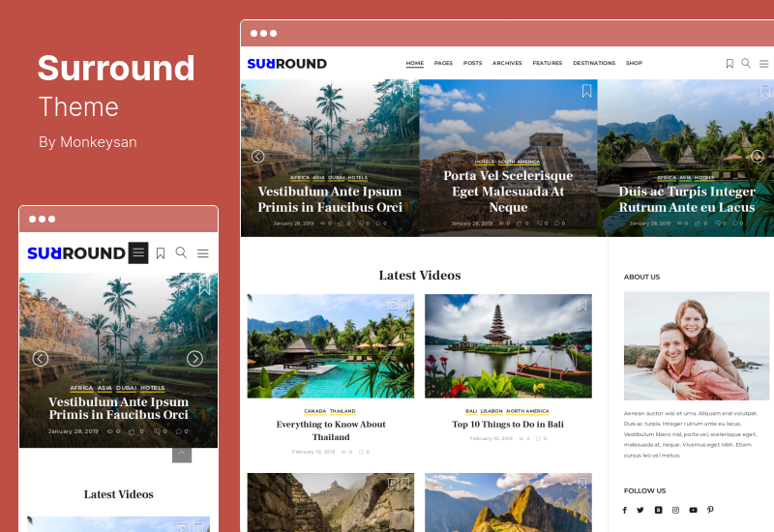The height and width of the screenshot is (532, 774).
Task: Click bookmark icon in mobile preview header
Action: click(161, 253)
